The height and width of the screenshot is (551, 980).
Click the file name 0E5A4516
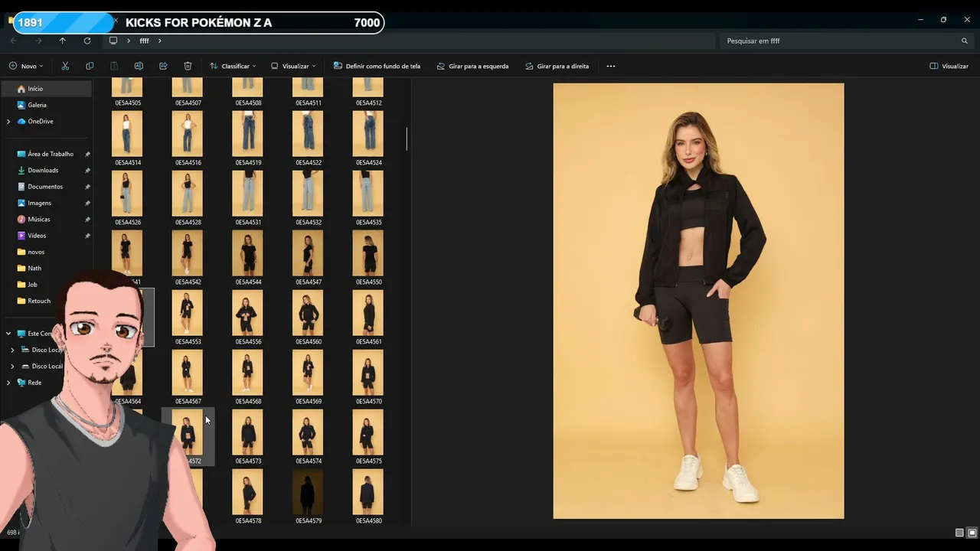tap(188, 163)
